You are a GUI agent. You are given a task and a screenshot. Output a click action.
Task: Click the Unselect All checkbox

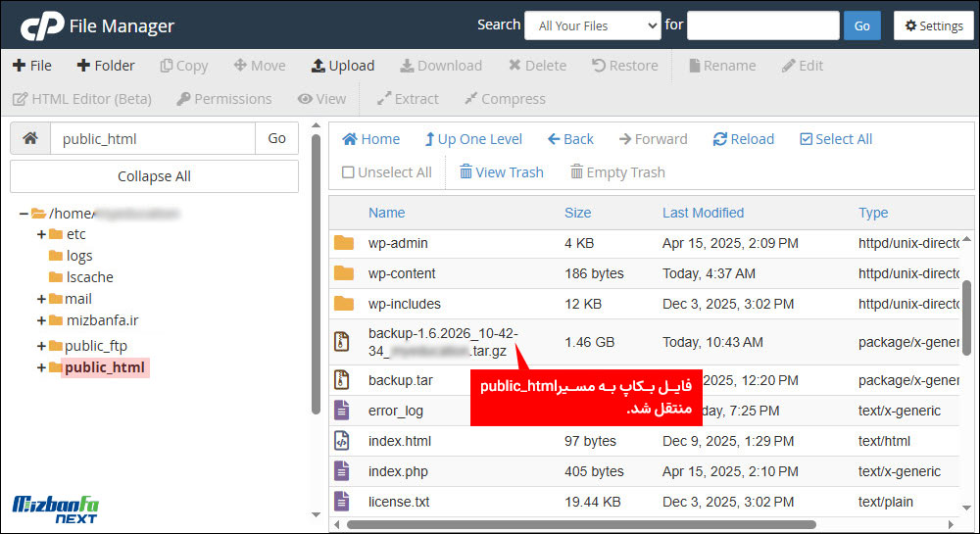tap(348, 172)
